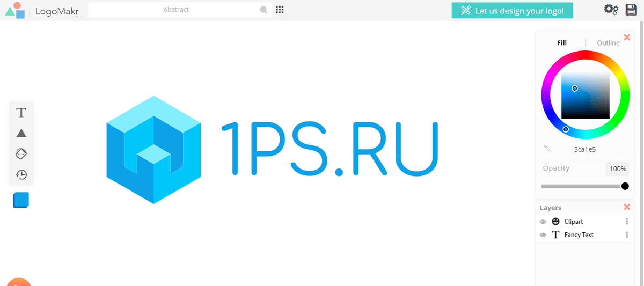The height and width of the screenshot is (286, 644).
Task: Select the blue cube clipart on canvas
Action: click(x=153, y=150)
